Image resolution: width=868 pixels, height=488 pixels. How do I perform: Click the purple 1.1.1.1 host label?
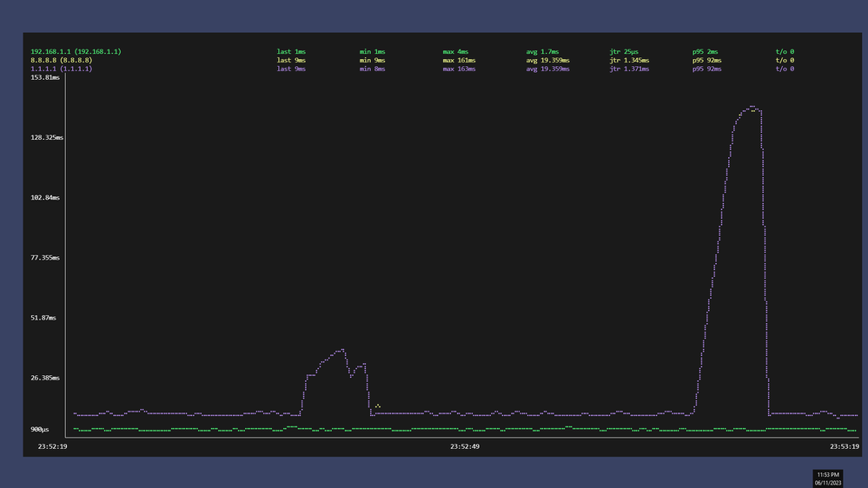pyautogui.click(x=61, y=69)
